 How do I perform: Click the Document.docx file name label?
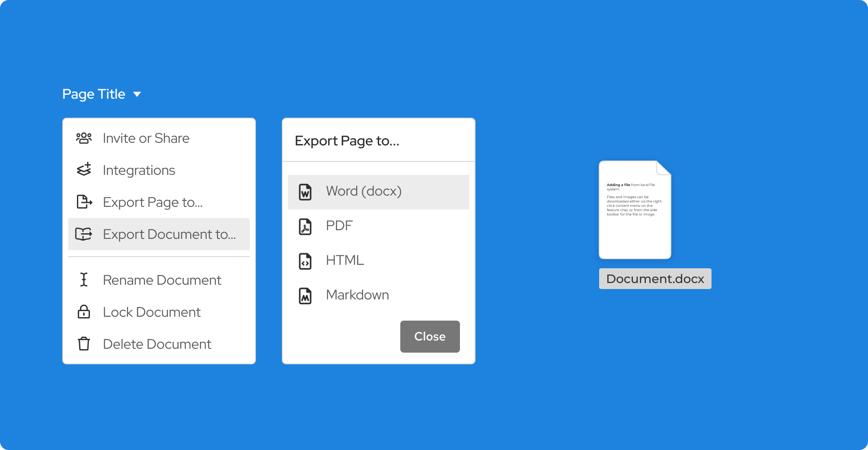point(655,279)
